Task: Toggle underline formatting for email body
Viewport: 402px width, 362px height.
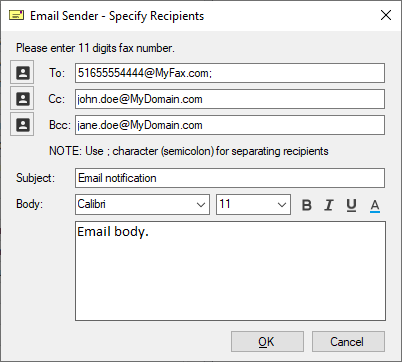Action: (x=351, y=205)
